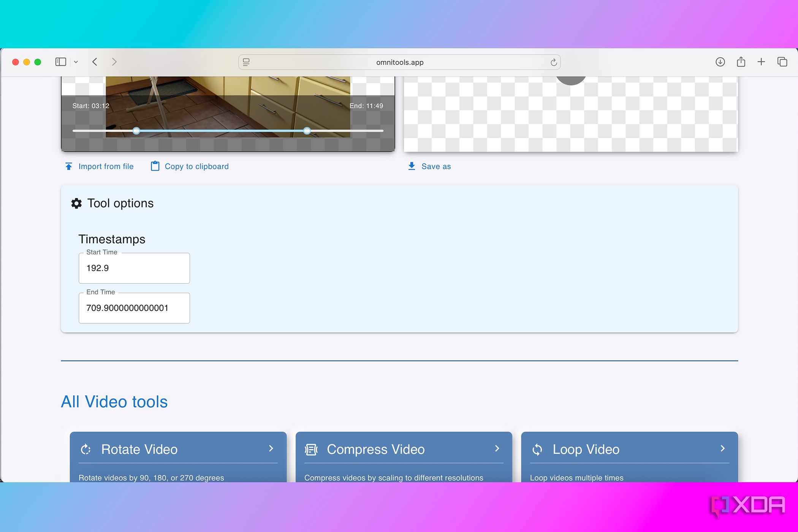
Task: Click the trim end slider handle
Action: pos(307,131)
